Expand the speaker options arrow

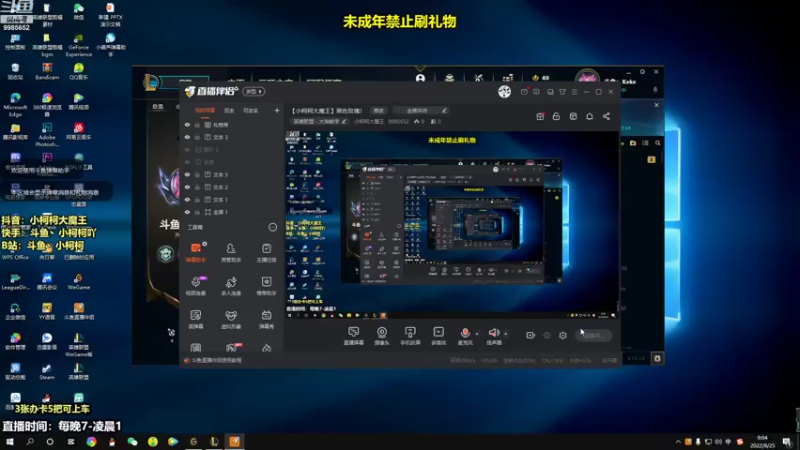(506, 334)
